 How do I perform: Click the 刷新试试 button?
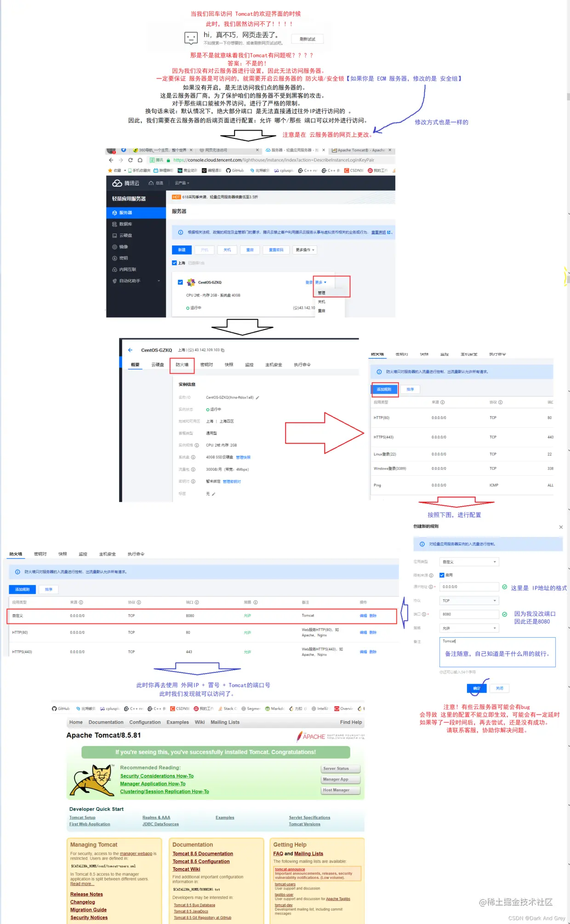pyautogui.click(x=308, y=39)
